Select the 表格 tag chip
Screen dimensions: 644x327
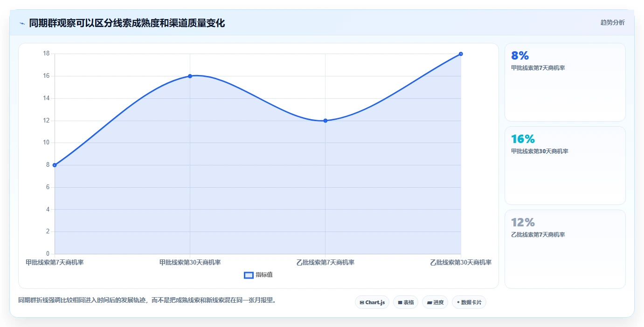point(406,302)
